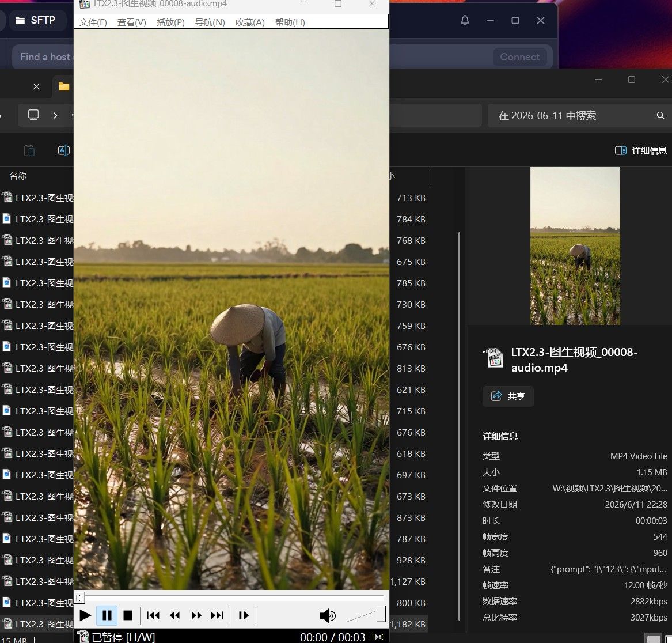Click the Connect button in SFTP window

(x=520, y=57)
